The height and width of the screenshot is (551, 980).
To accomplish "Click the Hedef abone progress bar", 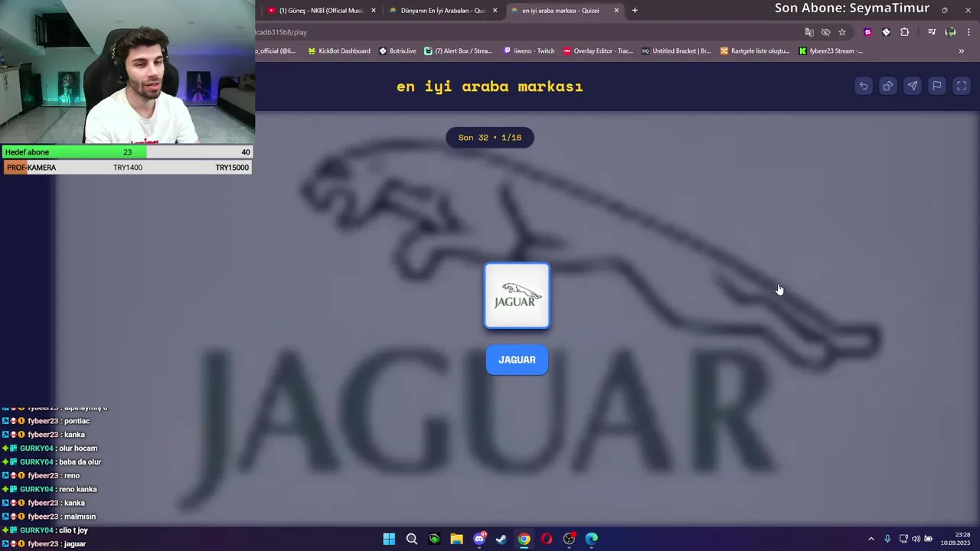I will tap(127, 152).
